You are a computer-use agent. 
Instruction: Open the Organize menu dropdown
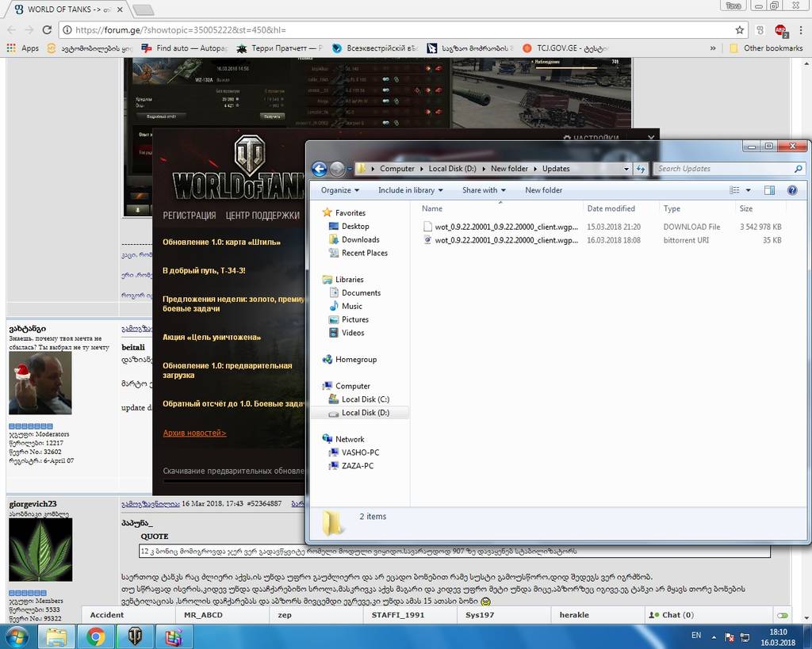(339, 190)
